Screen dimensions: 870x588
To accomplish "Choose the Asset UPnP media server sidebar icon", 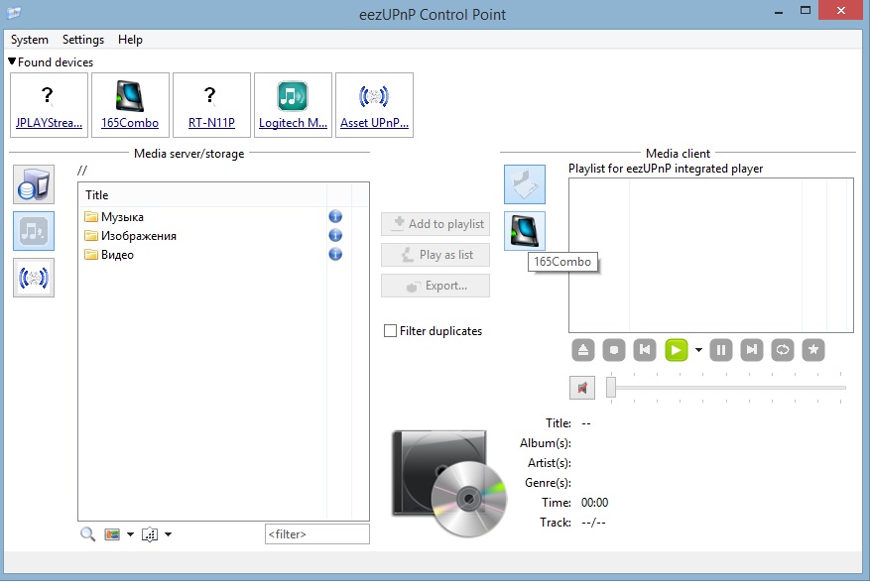I will point(34,278).
